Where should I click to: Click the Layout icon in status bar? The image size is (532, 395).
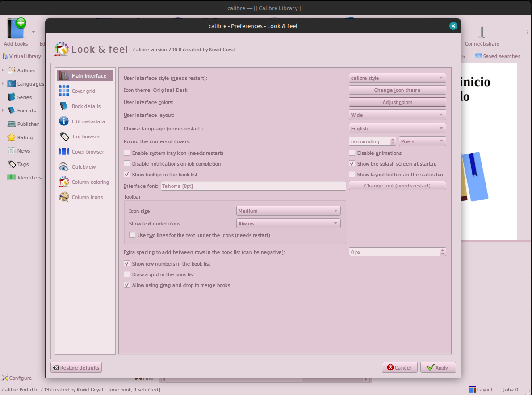point(472,390)
